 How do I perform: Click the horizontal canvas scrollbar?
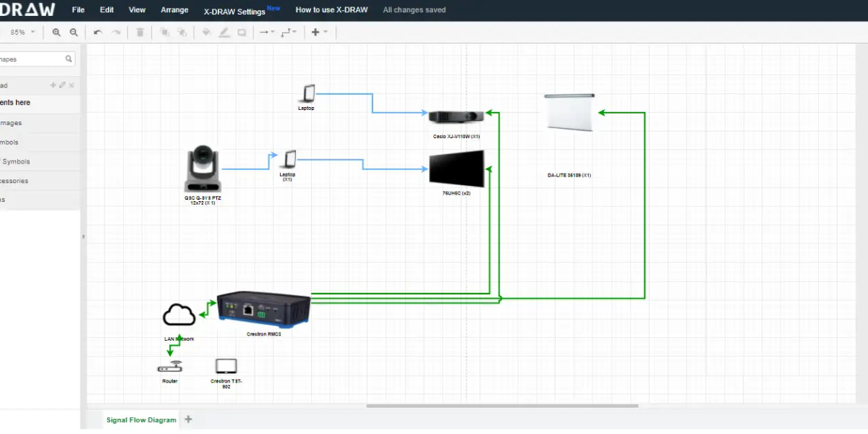click(502, 406)
